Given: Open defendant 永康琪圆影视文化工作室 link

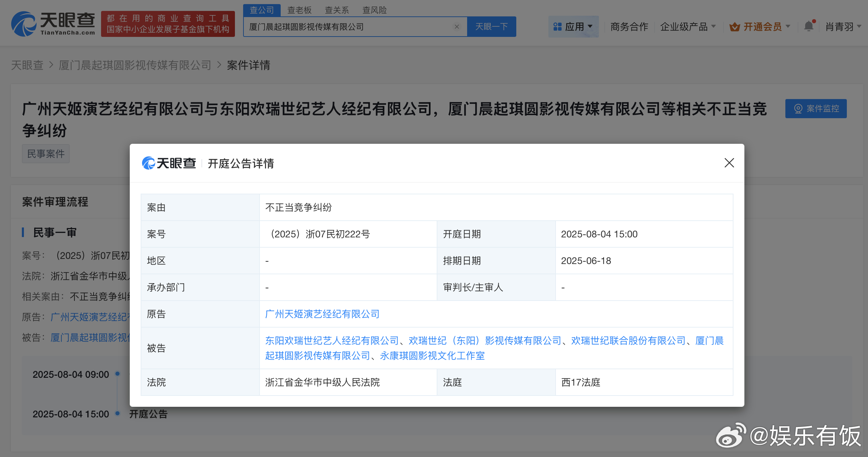Looking at the screenshot, I should click(432, 356).
